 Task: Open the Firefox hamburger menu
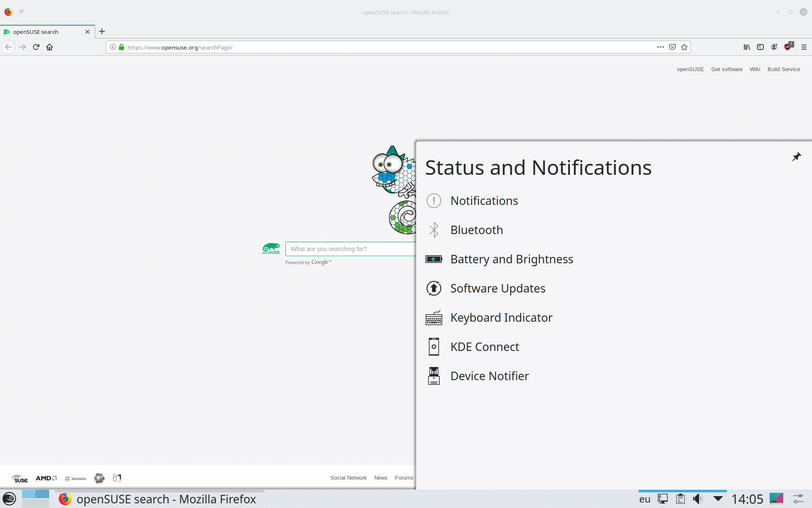pos(804,47)
